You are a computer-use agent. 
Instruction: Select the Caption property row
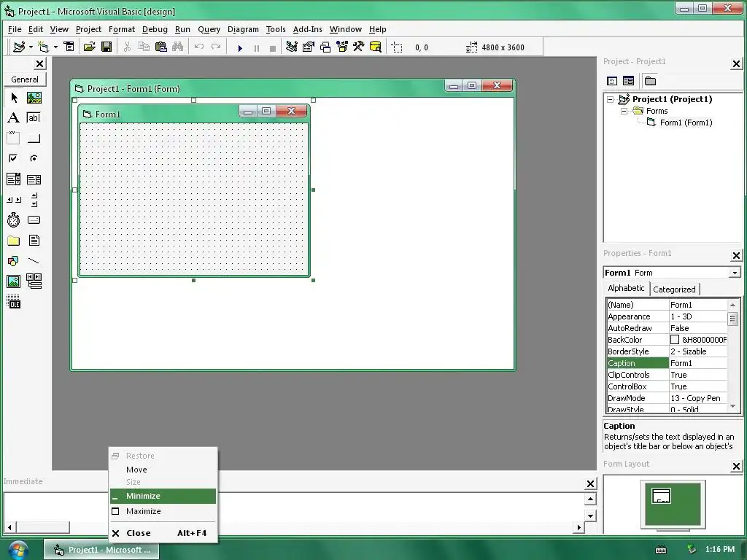(667, 363)
